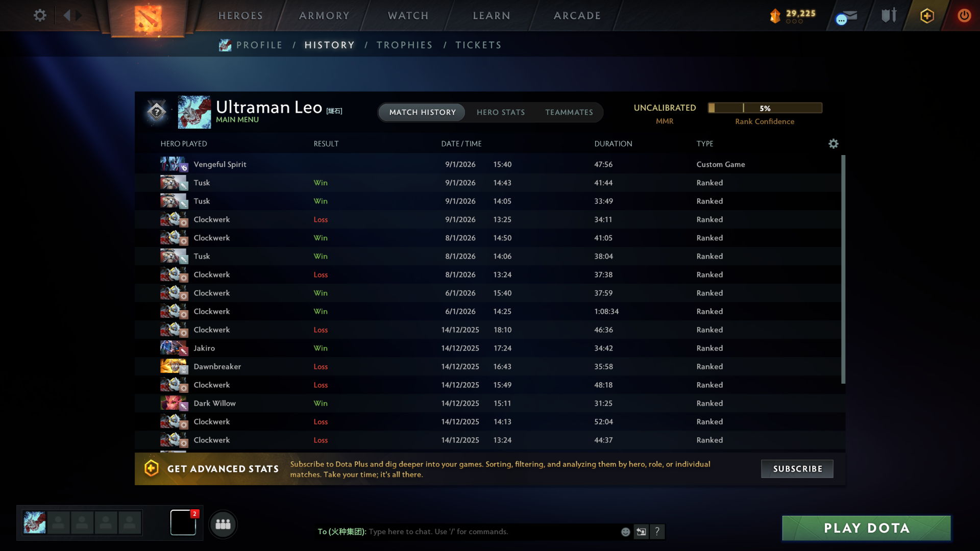Click the uncalibrated rank medal icon

pyautogui.click(x=157, y=111)
